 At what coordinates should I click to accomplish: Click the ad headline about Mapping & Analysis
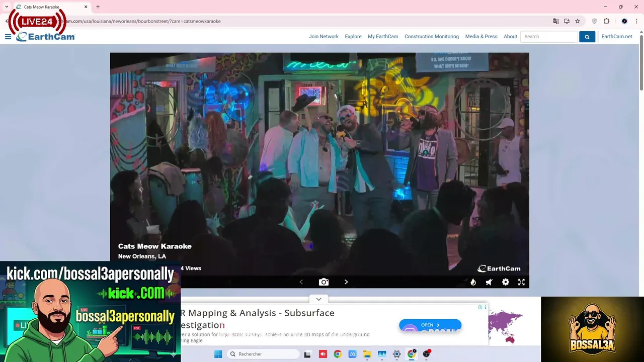[258, 319]
